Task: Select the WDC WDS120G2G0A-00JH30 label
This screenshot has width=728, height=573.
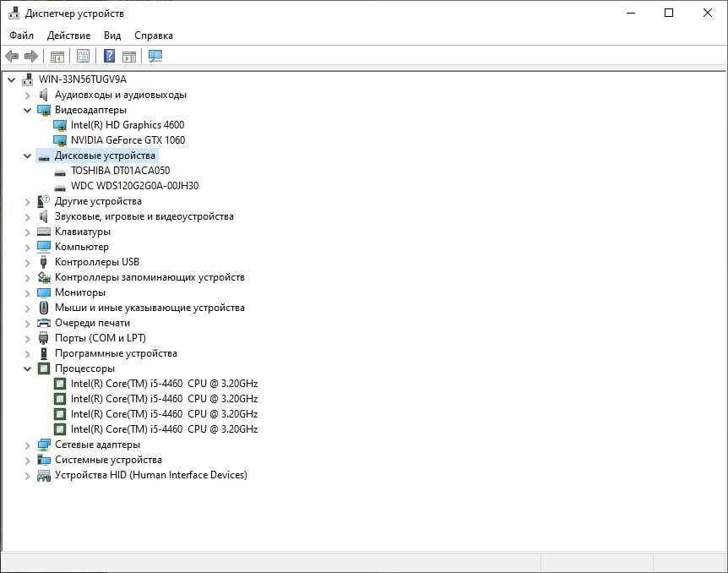Action: click(134, 186)
